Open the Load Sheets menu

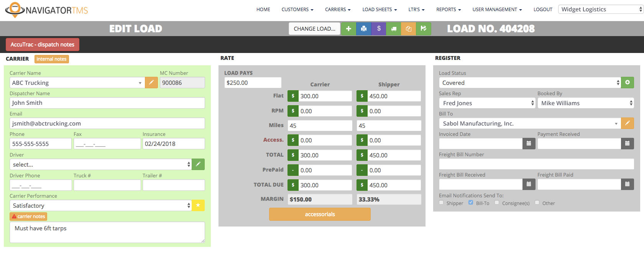coord(379,10)
